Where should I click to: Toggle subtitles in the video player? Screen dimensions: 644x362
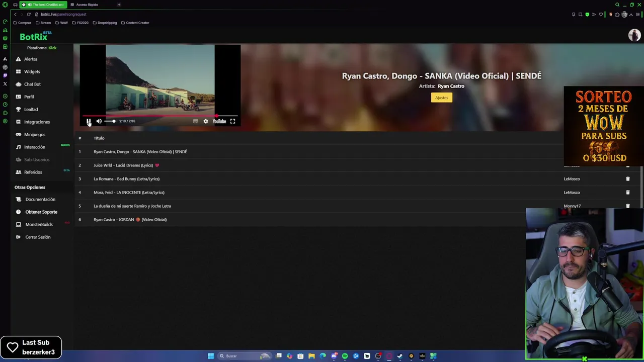click(195, 121)
